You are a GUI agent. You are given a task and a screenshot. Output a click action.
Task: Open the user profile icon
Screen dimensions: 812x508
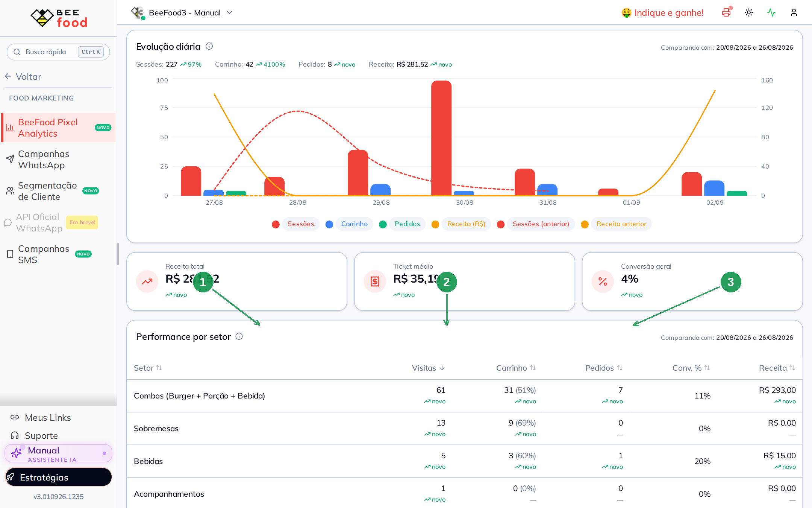[794, 12]
